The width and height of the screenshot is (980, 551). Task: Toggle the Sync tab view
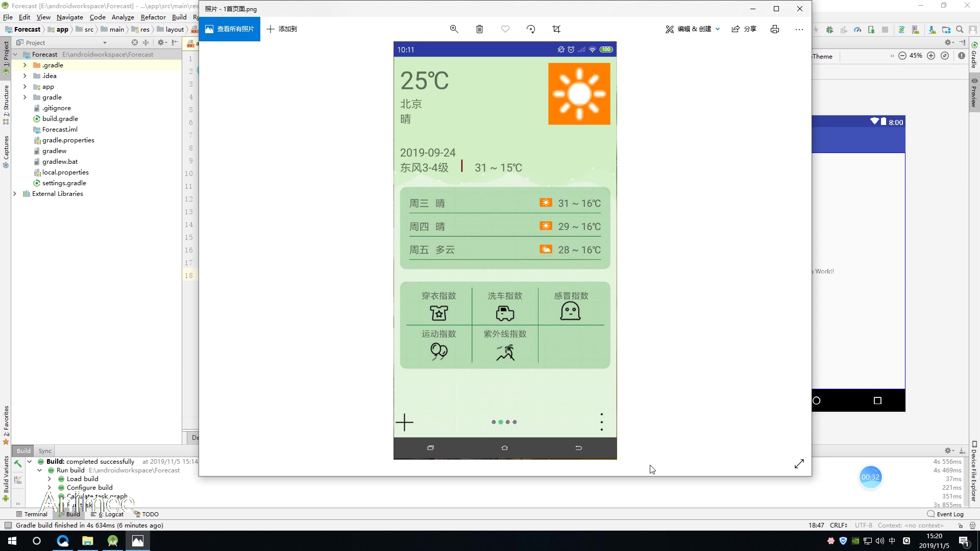tap(45, 451)
